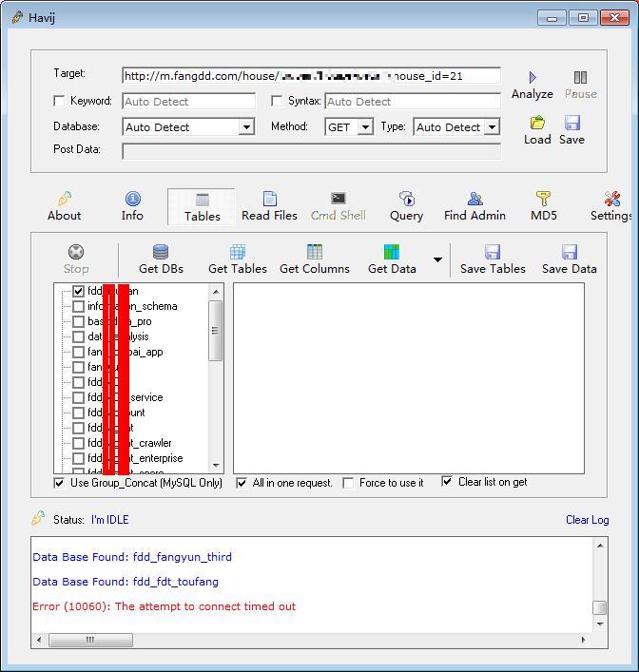This screenshot has height=672, width=639.
Task: Enable the Syntax checkbox
Action: (277, 101)
